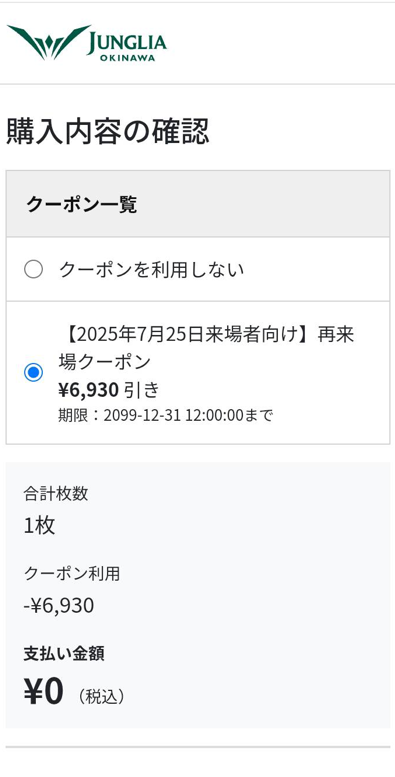Click the JUNGLIA wordmark in the header
Viewport: 395px width, 777px height.
pos(127,43)
